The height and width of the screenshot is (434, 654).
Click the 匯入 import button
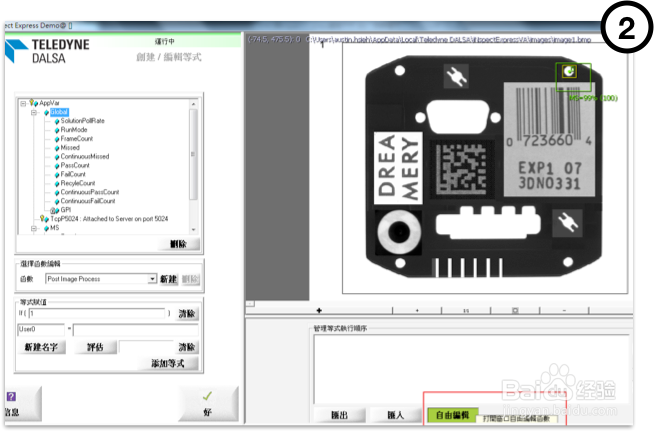click(x=395, y=415)
